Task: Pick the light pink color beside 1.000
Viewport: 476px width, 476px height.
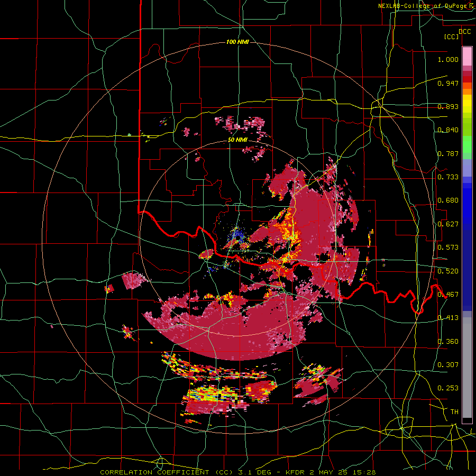Action: point(467,57)
